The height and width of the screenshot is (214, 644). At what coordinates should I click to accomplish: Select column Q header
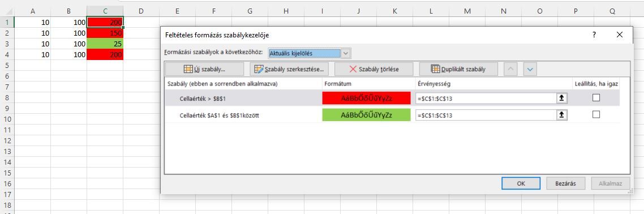(x=612, y=11)
